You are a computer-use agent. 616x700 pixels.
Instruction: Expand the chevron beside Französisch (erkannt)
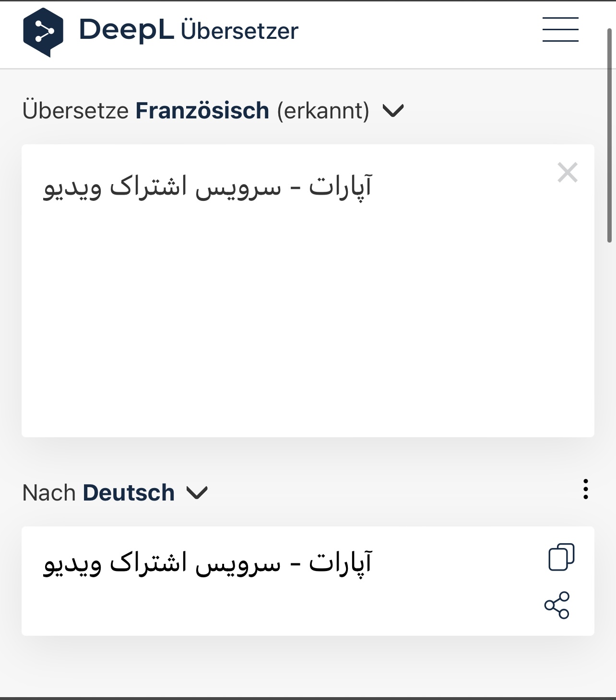[x=393, y=111]
